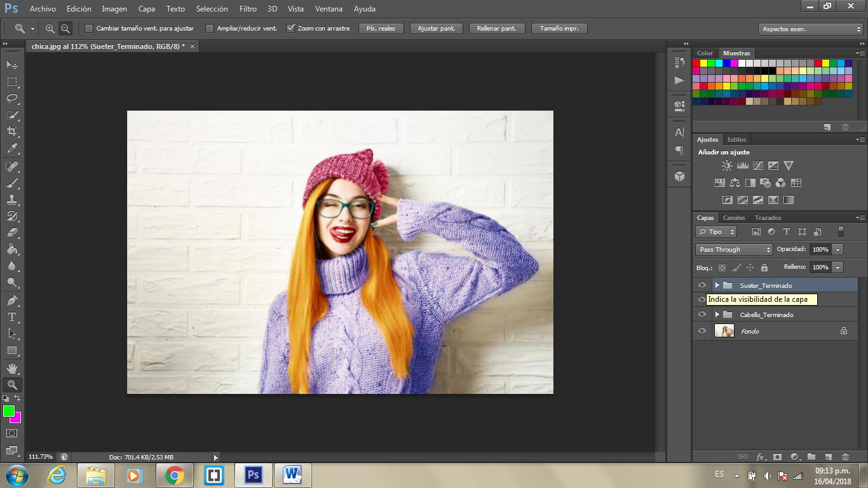Open the Pass Through blend mode dropdown
Viewport: 868px width, 488px height.
734,250
